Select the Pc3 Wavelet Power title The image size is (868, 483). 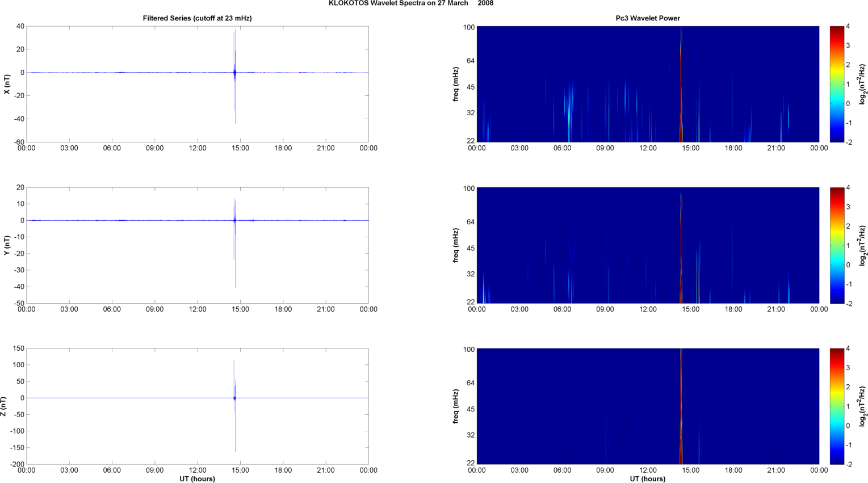click(648, 18)
